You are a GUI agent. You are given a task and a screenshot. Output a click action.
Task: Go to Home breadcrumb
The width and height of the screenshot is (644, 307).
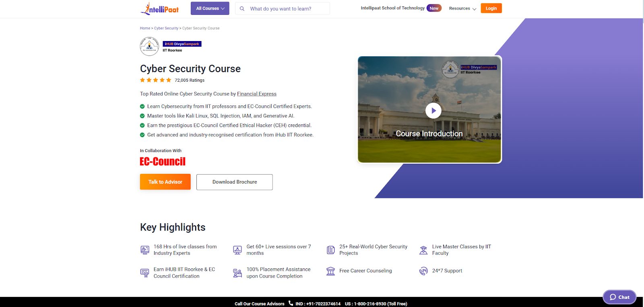[145, 28]
